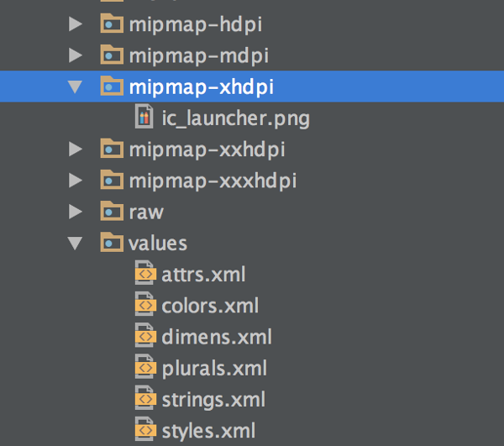This screenshot has width=504, height=446.
Task: Select the colors.xml file name
Action: tap(210, 306)
